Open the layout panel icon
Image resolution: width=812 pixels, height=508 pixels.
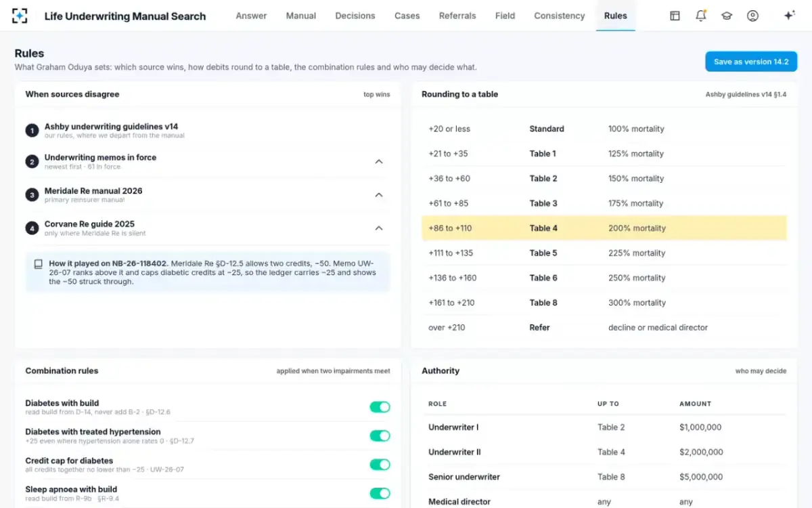675,16
